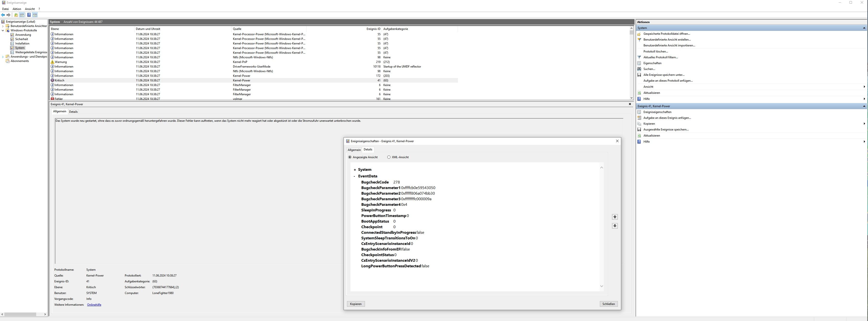Click Aufgabe an dieses Protokoll anfügen
The height and width of the screenshot is (321, 868).
coord(668,81)
